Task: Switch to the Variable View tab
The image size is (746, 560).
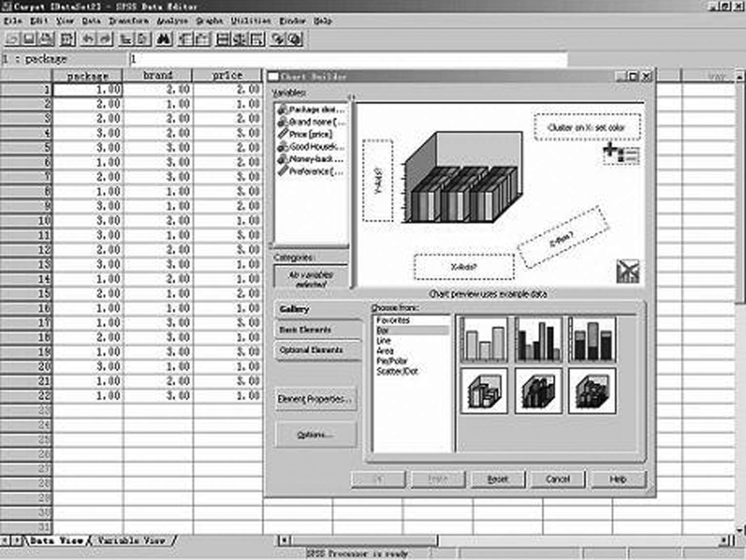Action: pos(132,540)
